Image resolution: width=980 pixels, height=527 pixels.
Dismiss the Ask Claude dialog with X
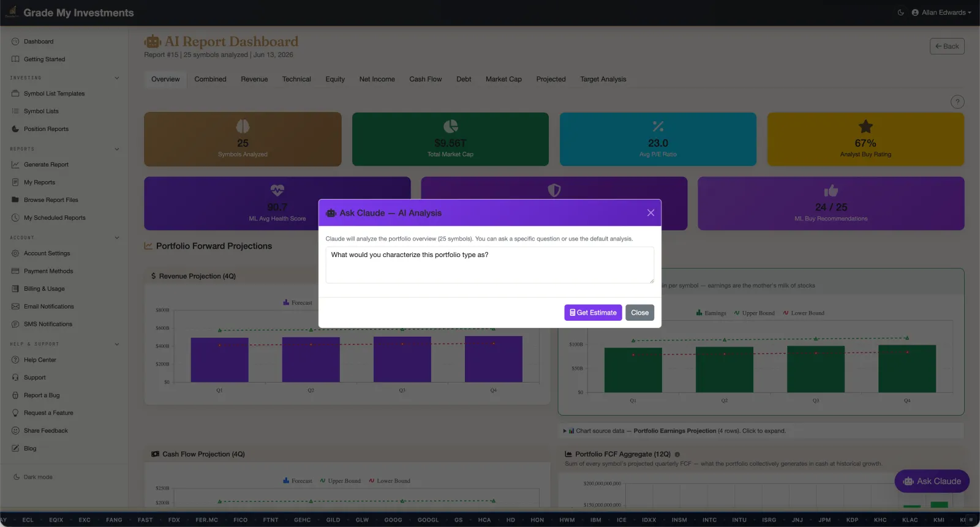[x=650, y=213]
